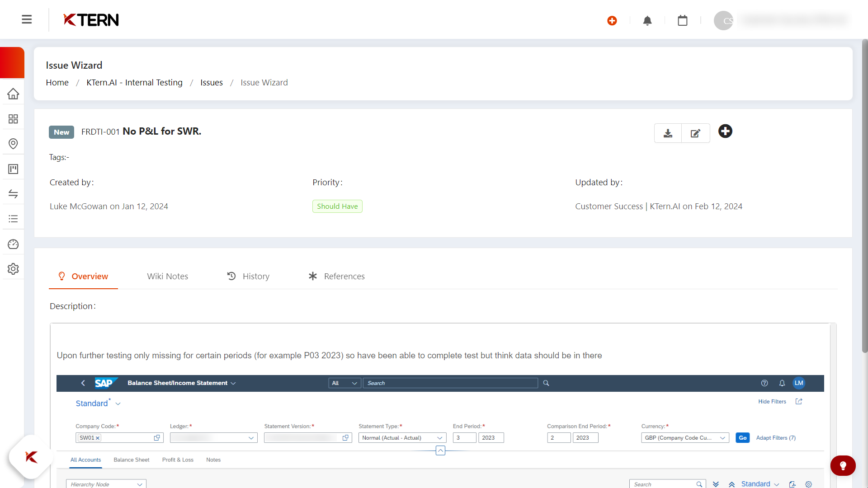Expand all rows with double-down arrows
This screenshot has width=868, height=488.
pyautogui.click(x=716, y=484)
